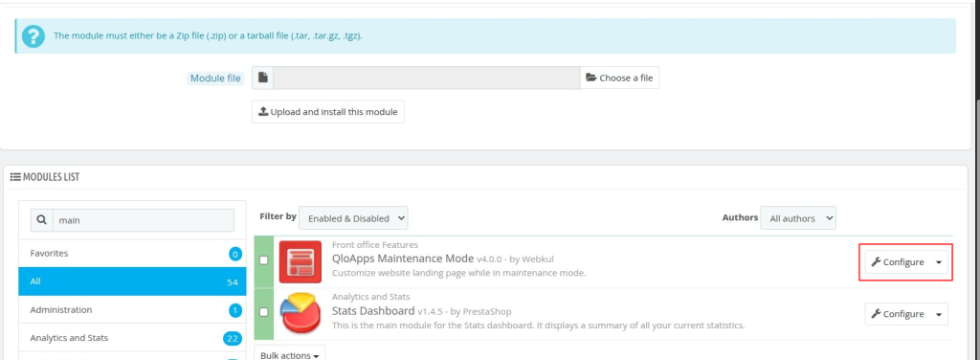Image resolution: width=980 pixels, height=360 pixels.
Task: Click the Administration count badge 1
Action: pos(235,310)
